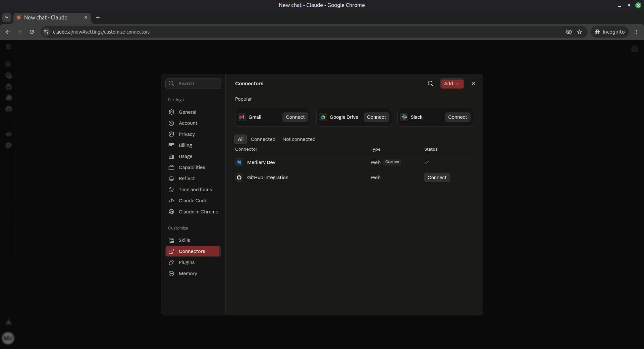Click the user avatar at the bottom left

8,338
